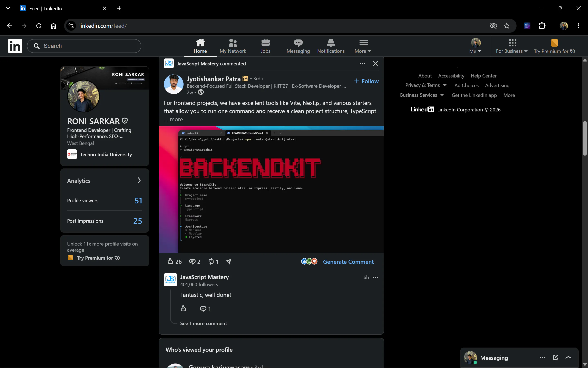
Task: Open JavaScript Mastery comment author page
Action: pos(204,277)
